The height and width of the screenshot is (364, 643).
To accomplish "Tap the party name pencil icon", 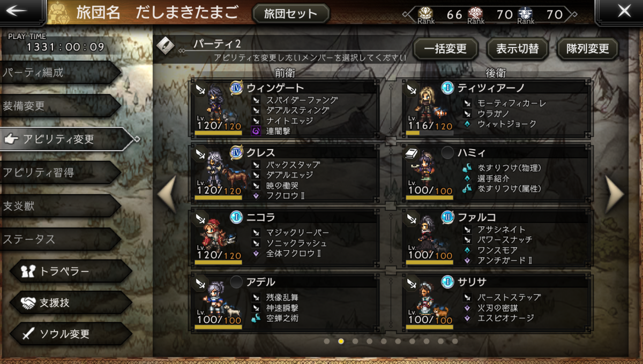I will [x=165, y=45].
